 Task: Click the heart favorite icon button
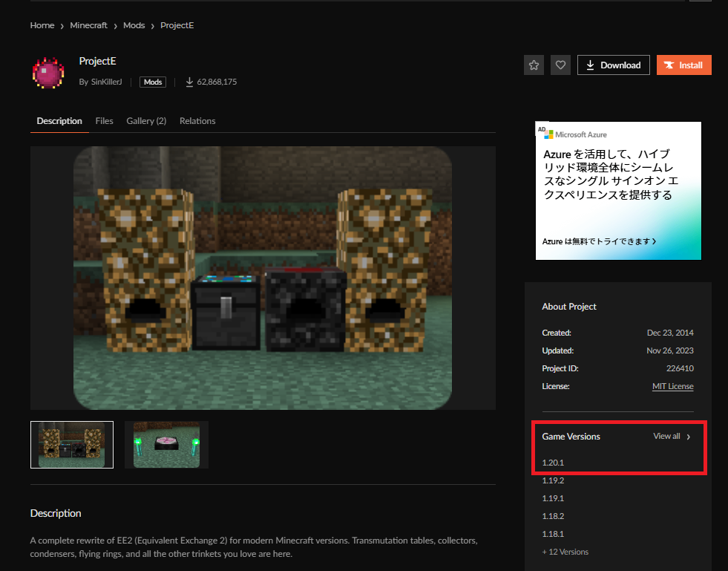(x=560, y=65)
